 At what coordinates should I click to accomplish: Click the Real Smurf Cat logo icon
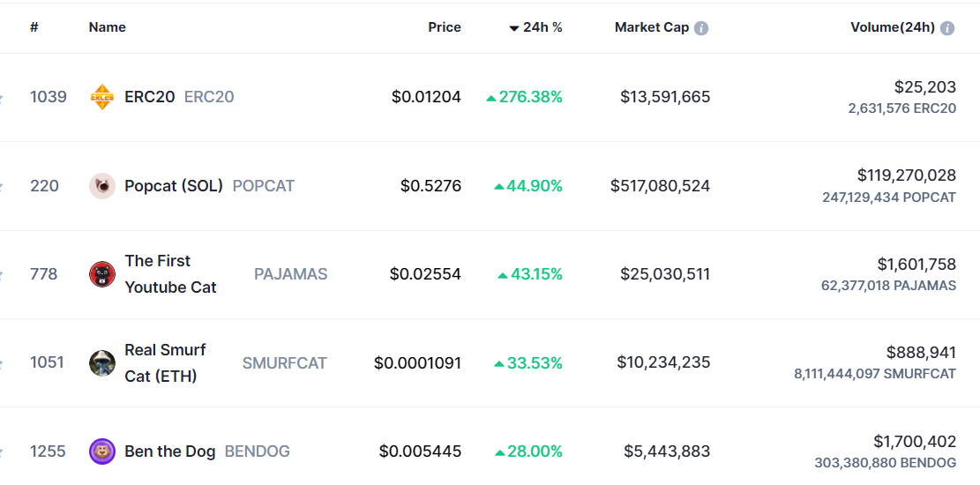coord(102,363)
